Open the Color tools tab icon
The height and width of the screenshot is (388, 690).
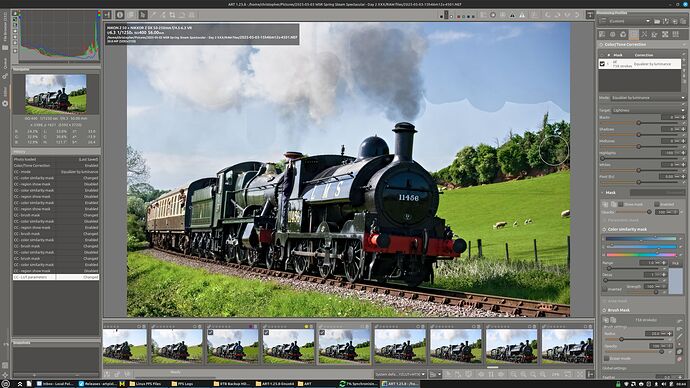[623, 34]
